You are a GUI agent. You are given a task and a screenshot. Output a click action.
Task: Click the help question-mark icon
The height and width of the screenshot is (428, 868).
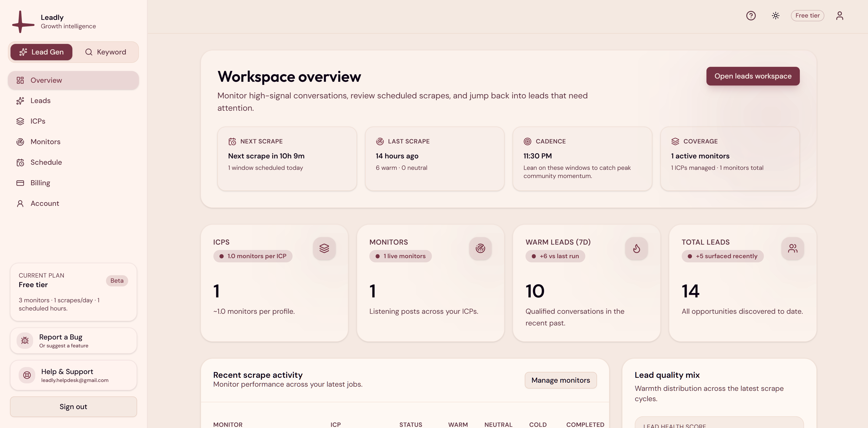751,15
